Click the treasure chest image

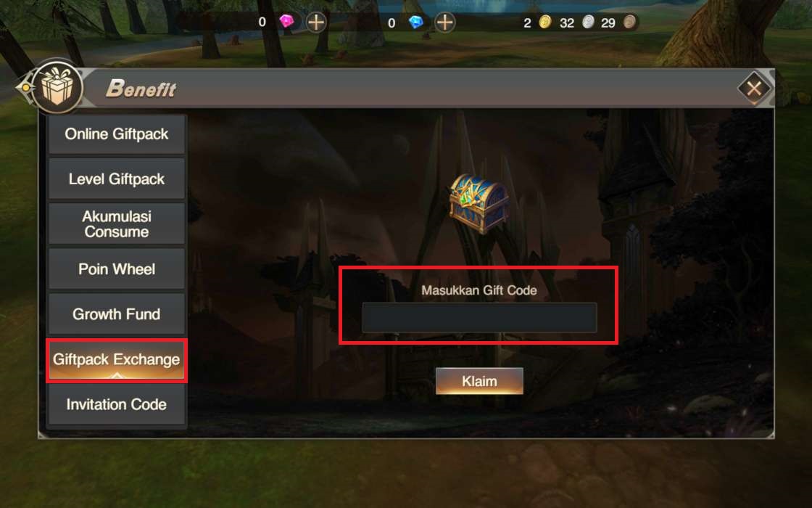click(478, 203)
